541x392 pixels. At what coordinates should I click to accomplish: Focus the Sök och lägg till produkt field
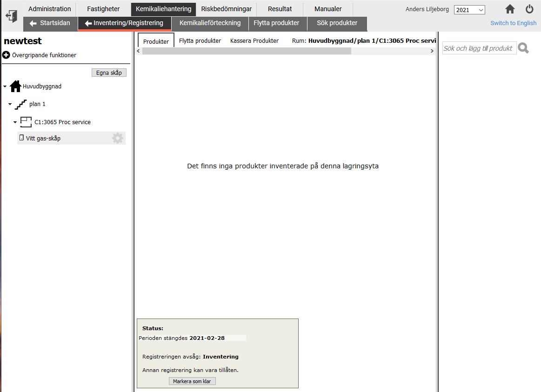(479, 48)
